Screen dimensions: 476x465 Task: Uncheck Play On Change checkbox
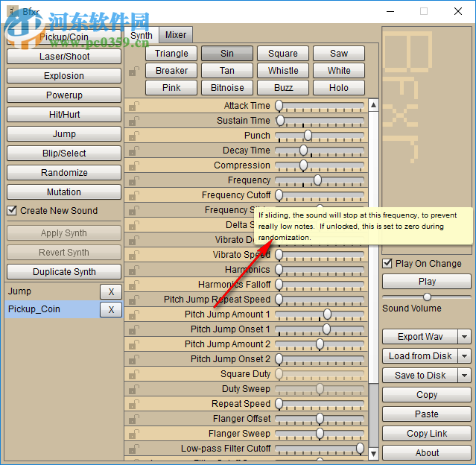pyautogui.click(x=387, y=263)
